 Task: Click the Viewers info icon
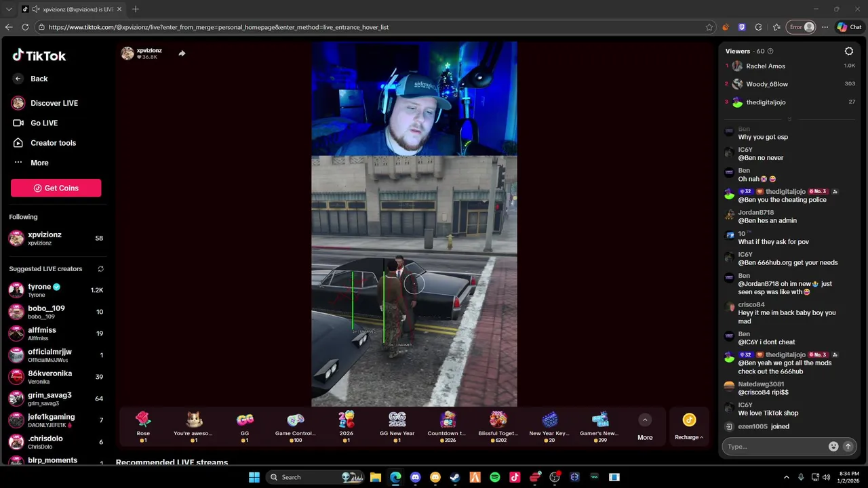770,51
